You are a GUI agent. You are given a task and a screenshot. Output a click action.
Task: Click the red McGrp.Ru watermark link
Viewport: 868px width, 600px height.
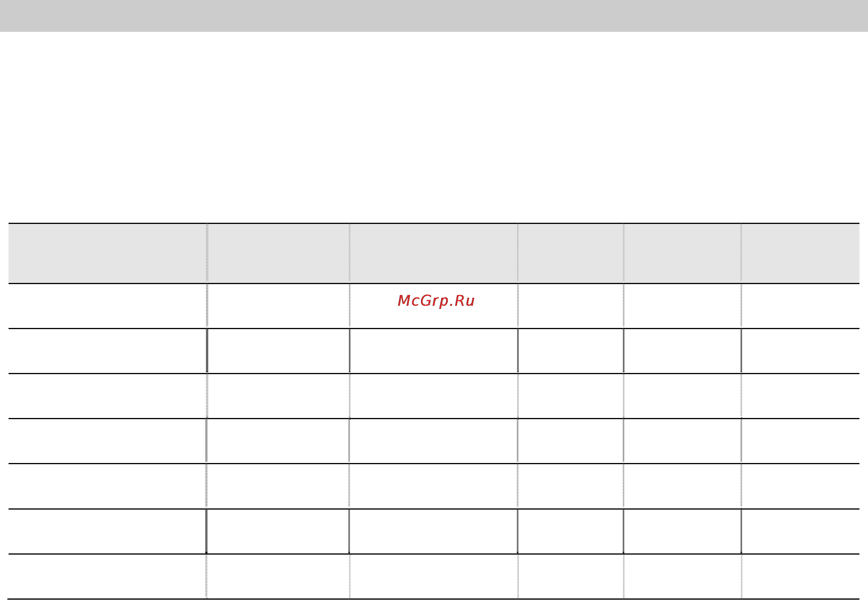[436, 301]
